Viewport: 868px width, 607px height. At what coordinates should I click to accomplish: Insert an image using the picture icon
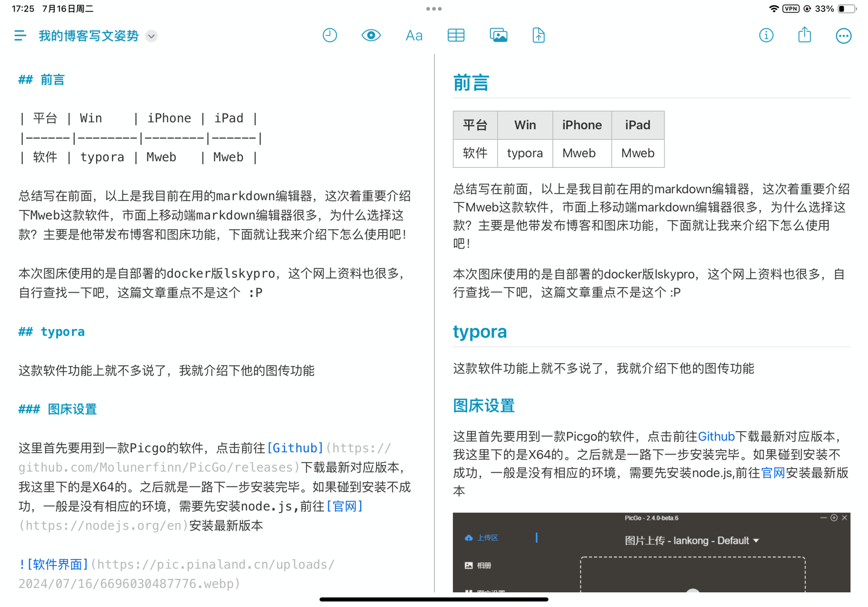498,35
